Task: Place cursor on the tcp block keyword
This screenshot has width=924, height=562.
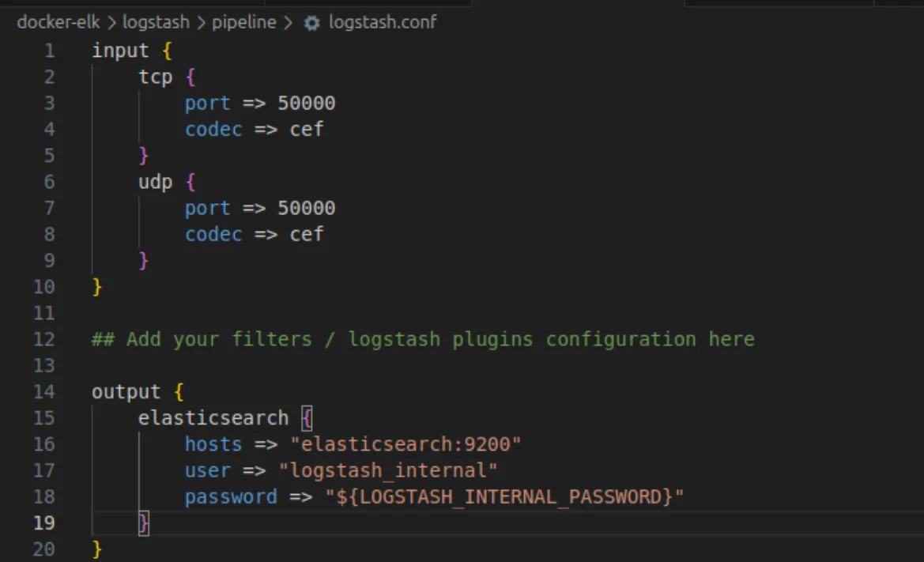Action: click(x=155, y=77)
